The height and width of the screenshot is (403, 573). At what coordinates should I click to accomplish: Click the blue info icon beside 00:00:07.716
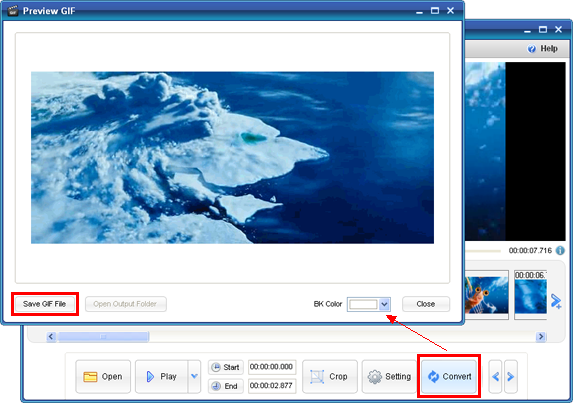[560, 251]
